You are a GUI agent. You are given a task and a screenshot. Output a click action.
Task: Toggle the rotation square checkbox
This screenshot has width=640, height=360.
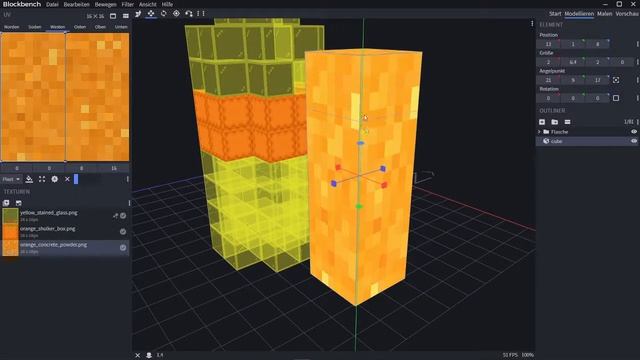(616, 98)
